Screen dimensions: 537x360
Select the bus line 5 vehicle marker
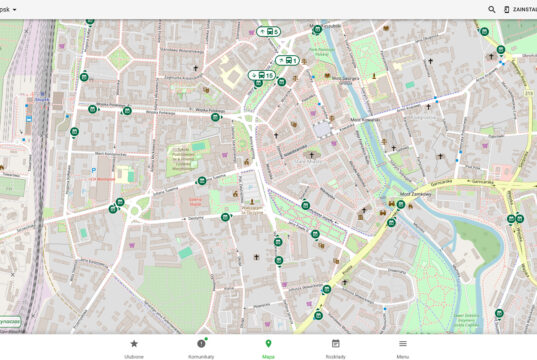pyautogui.click(x=268, y=32)
